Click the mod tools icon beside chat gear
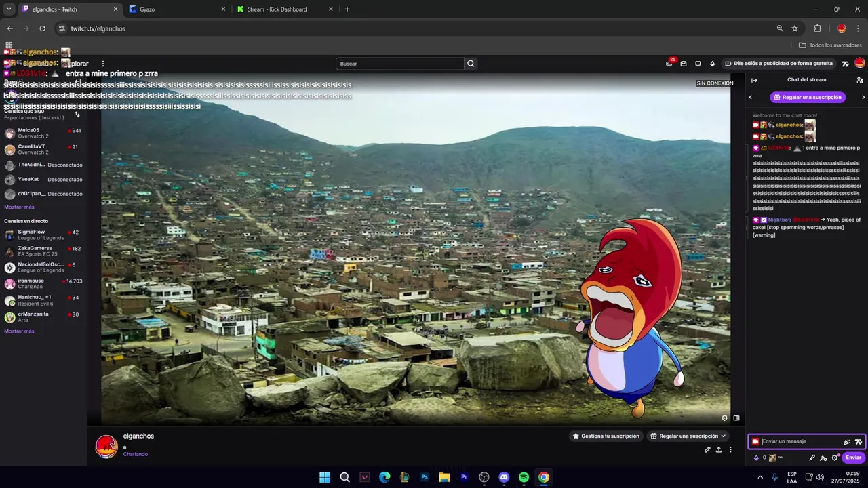The height and width of the screenshot is (488, 868). (823, 457)
